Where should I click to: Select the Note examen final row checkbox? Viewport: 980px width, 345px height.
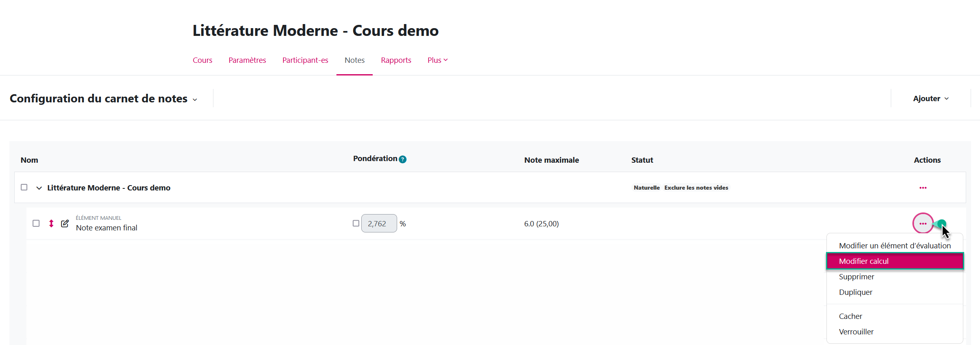coord(36,223)
